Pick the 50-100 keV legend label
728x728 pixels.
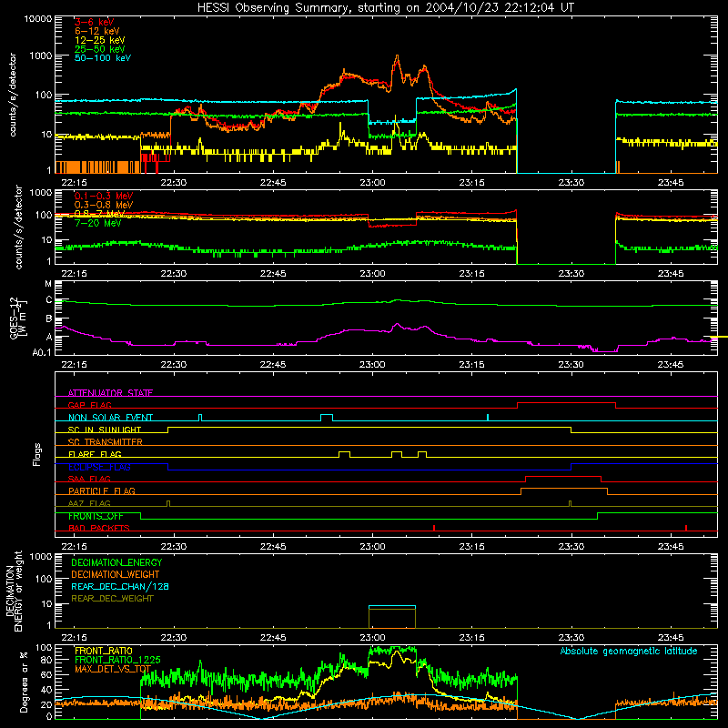[103, 58]
